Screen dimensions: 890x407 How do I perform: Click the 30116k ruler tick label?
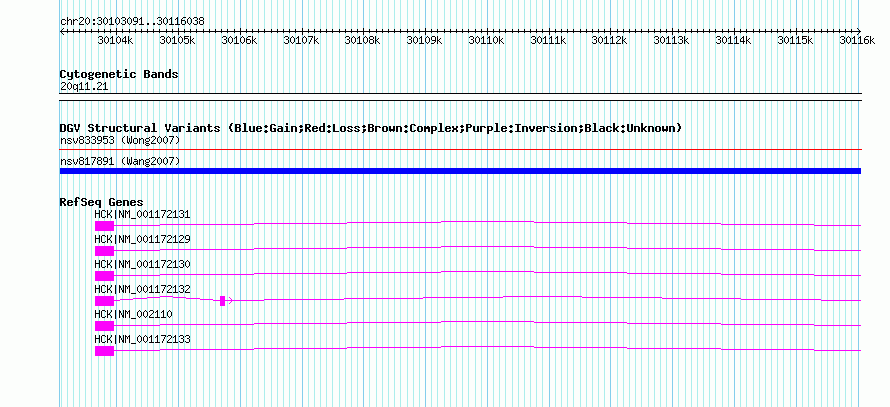[857, 40]
